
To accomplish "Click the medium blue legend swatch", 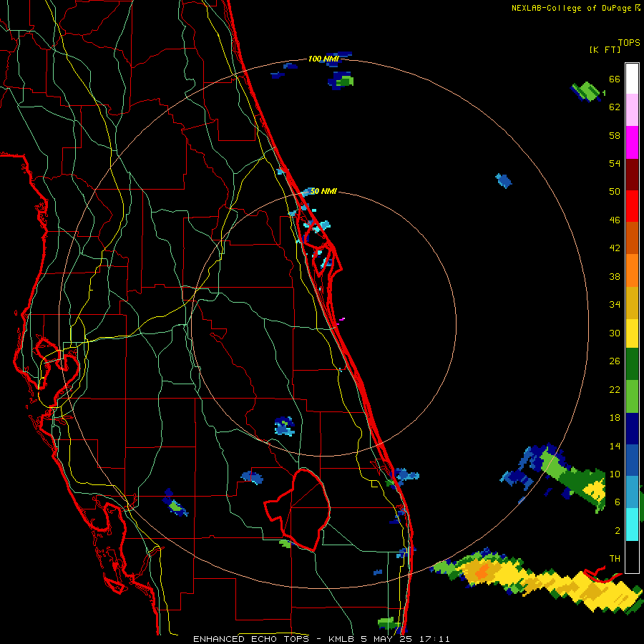I will tap(632, 461).
